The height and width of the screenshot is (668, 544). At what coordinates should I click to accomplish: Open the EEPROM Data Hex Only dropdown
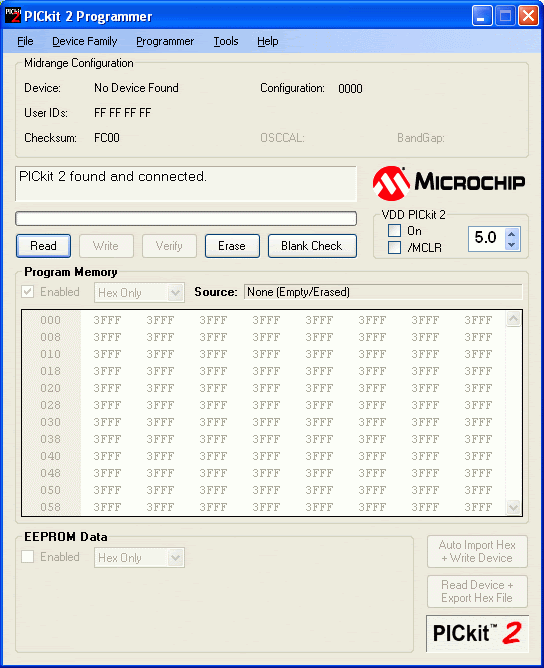click(139, 558)
